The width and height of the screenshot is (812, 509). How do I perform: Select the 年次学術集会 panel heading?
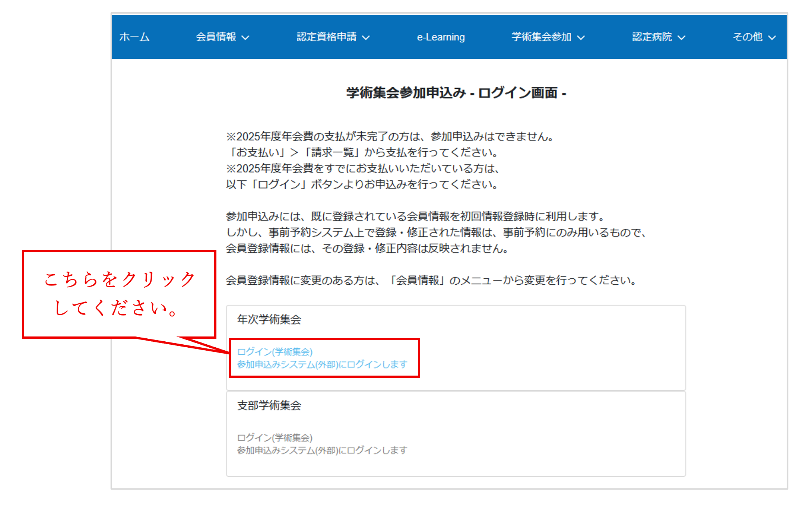tap(269, 319)
